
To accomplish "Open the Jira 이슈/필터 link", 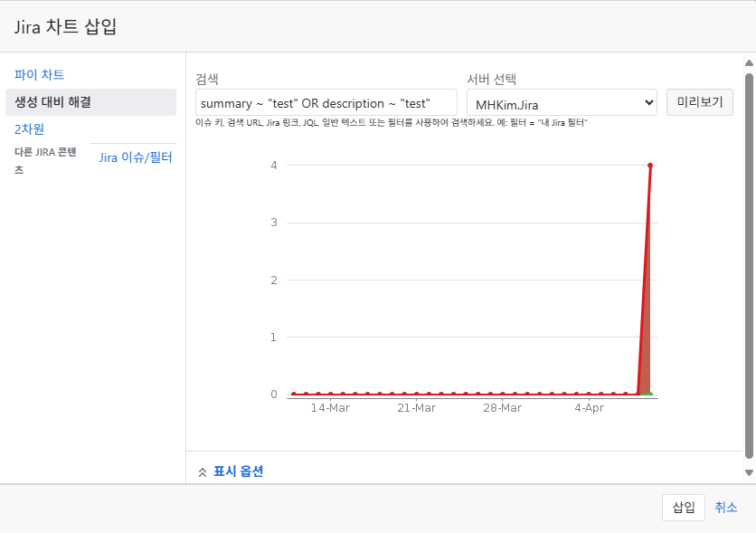I will tap(136, 157).
